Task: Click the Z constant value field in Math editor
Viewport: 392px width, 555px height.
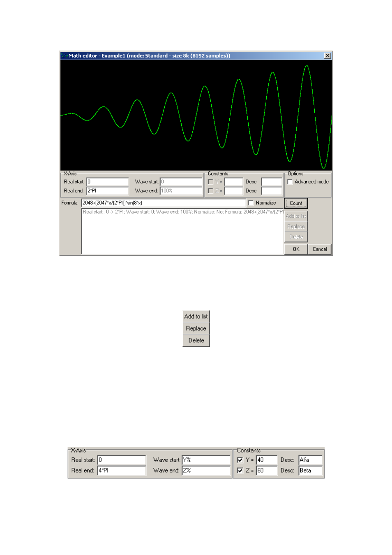Action: (x=233, y=191)
